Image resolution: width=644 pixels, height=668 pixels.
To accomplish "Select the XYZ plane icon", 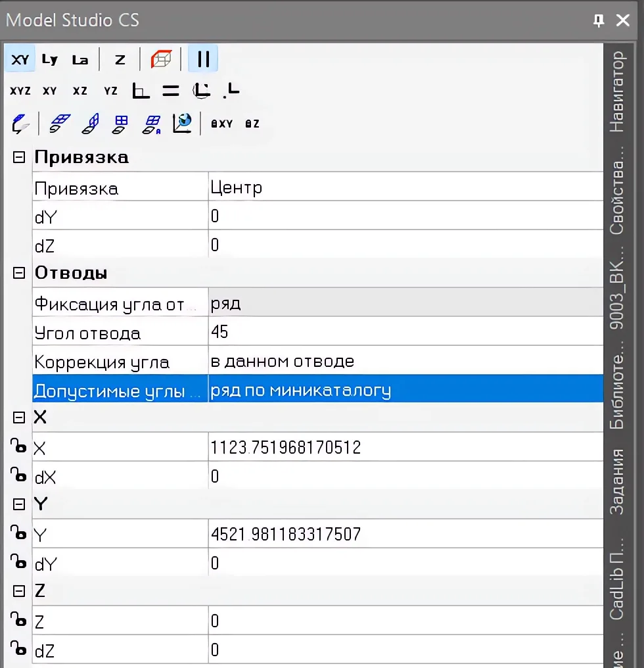I will 20,91.
